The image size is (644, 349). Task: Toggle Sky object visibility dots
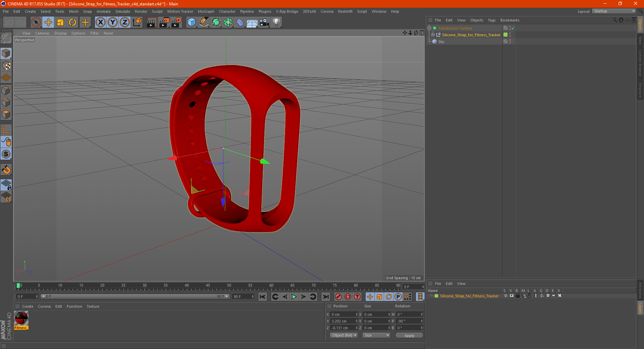pyautogui.click(x=510, y=41)
